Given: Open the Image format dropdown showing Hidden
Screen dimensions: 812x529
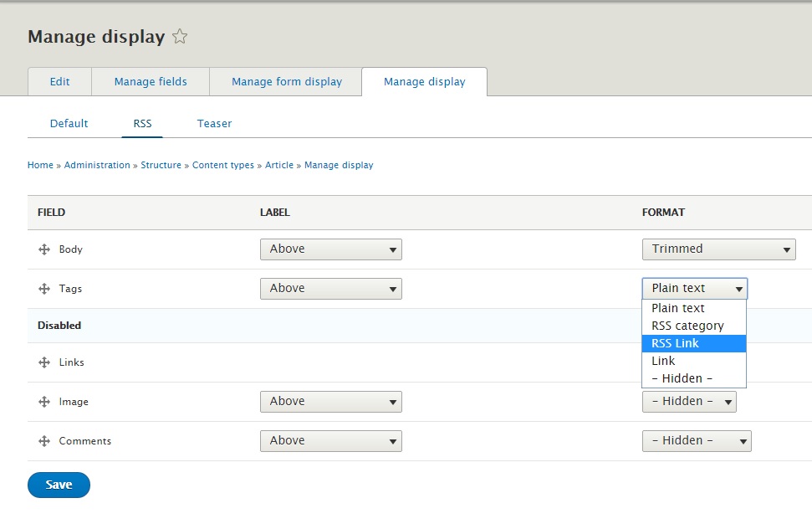Looking at the screenshot, I should tap(689, 401).
